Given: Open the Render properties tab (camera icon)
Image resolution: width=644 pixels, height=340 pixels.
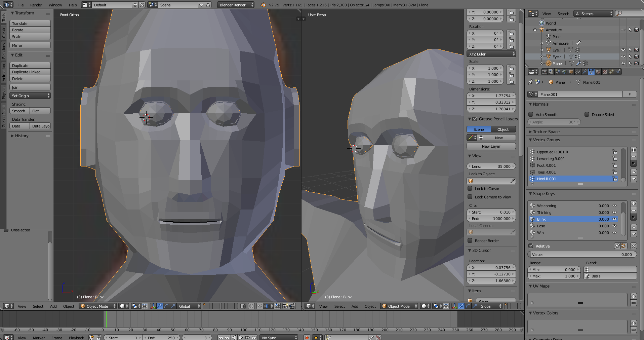Looking at the screenshot, I should [544, 72].
